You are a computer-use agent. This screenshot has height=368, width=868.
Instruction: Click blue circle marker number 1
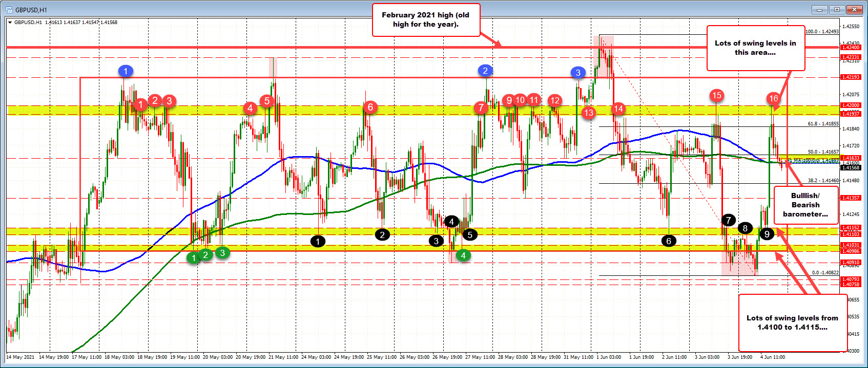pos(126,71)
